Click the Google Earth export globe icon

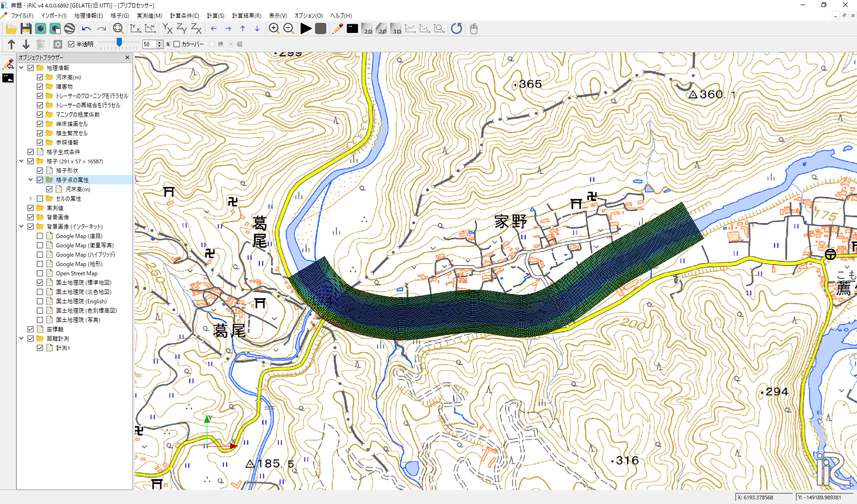pos(70,29)
